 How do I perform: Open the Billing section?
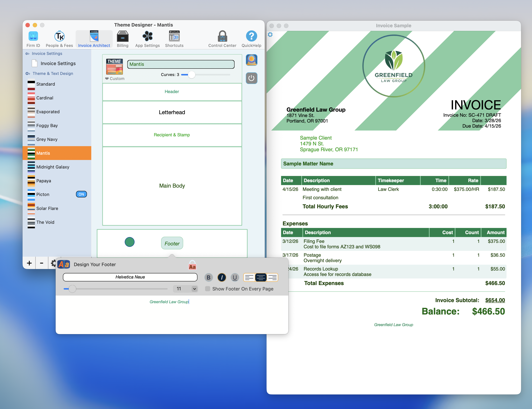click(x=123, y=39)
